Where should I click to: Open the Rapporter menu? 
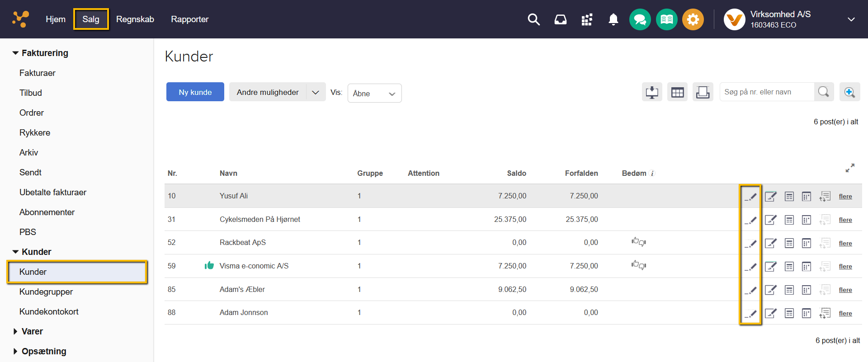click(x=189, y=19)
